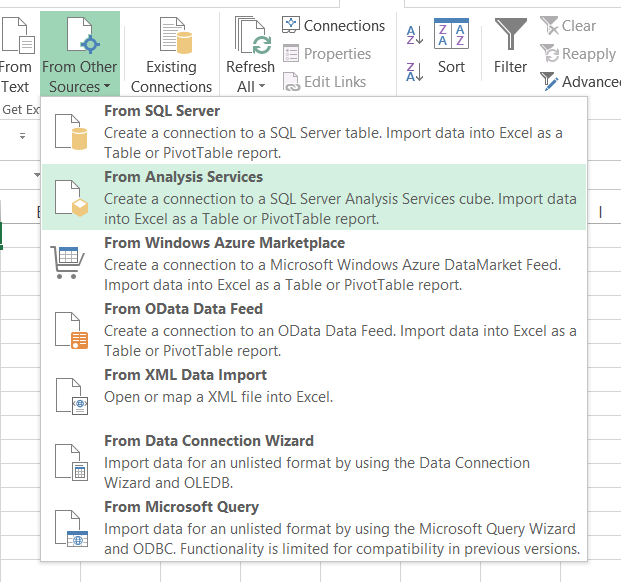The image size is (621, 582).
Task: Click the Sort Z to A icon
Action: 415,71
